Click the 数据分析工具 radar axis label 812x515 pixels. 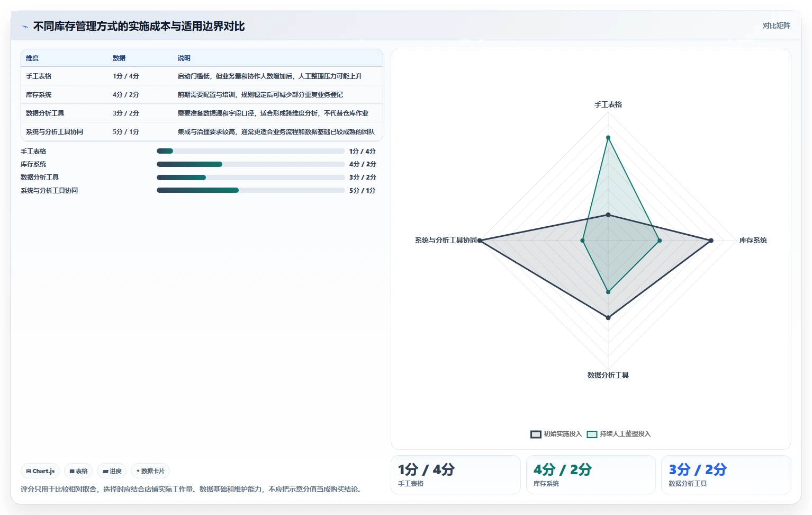(608, 375)
